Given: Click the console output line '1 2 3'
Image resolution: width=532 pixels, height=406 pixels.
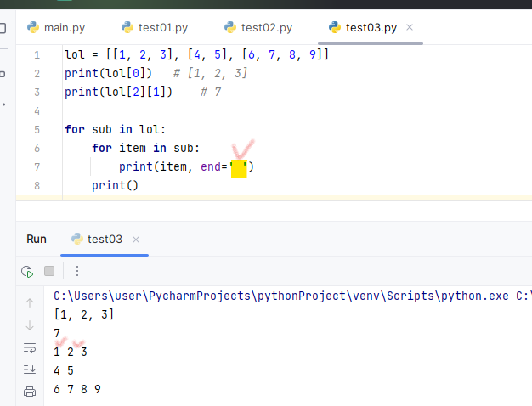Looking at the screenshot, I should 71,352.
